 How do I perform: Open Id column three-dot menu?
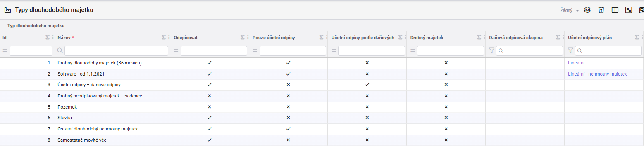[x=52, y=37]
